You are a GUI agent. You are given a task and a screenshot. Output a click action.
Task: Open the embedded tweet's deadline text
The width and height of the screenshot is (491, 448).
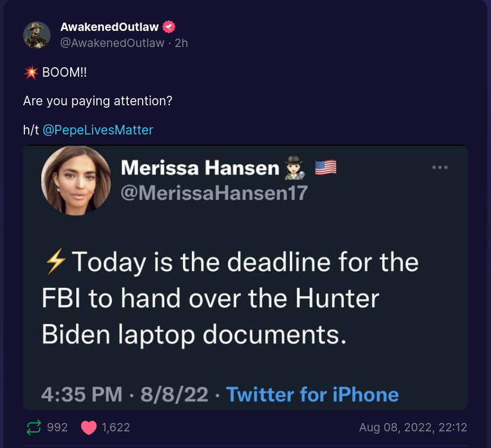(231, 299)
